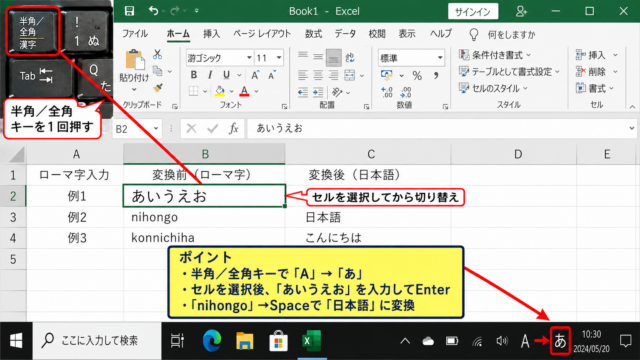
Task: Toggle middle vertical alignment
Action: coord(318,57)
